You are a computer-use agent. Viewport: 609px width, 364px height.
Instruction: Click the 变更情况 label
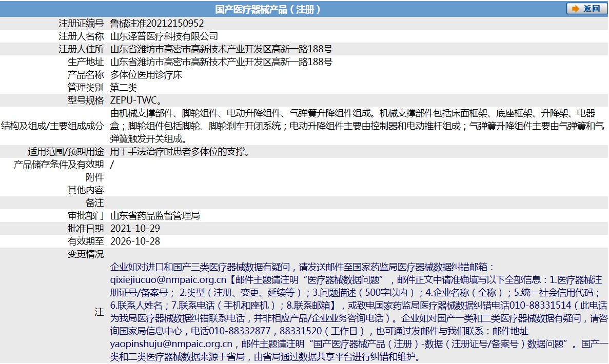coord(86,254)
